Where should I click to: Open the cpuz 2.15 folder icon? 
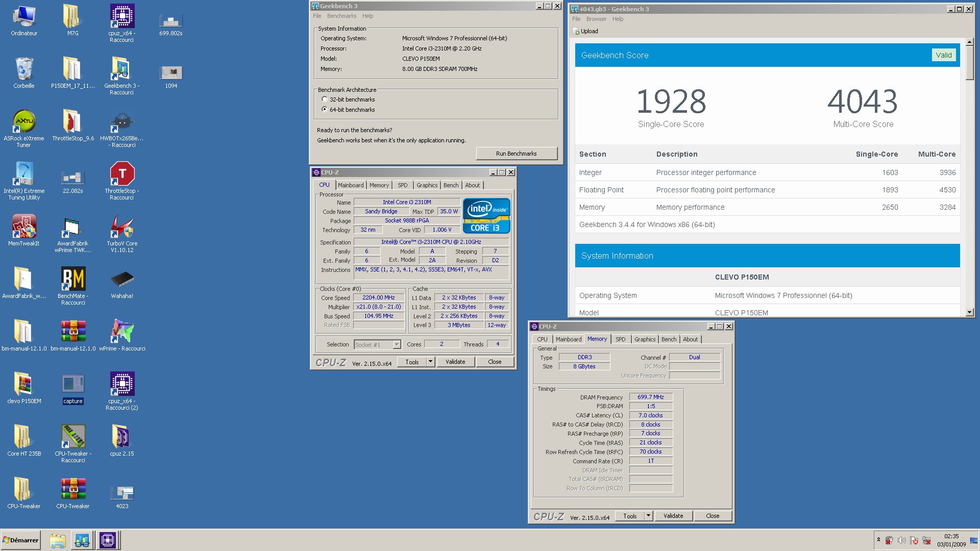click(x=122, y=441)
